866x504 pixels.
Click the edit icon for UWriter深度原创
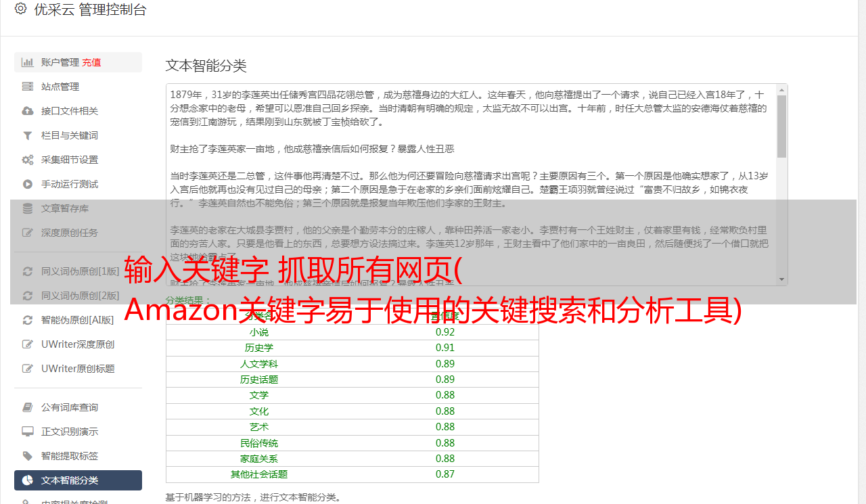point(28,344)
